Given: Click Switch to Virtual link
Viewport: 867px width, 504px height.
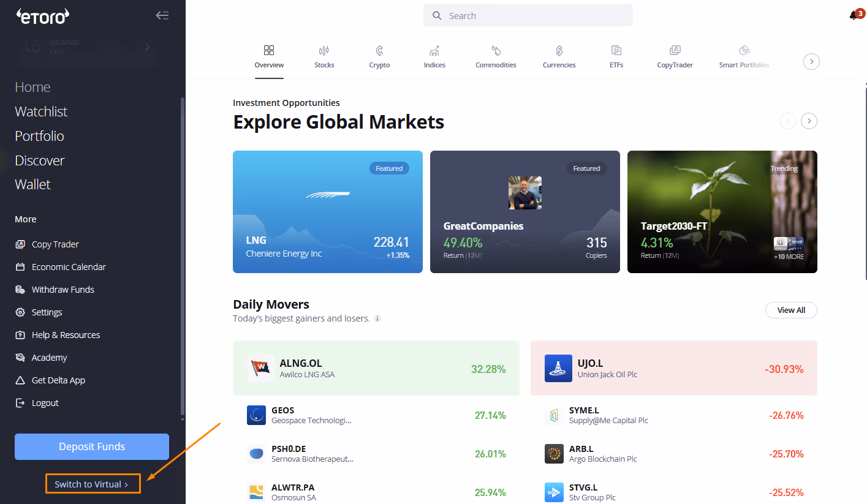Looking at the screenshot, I should (x=93, y=484).
